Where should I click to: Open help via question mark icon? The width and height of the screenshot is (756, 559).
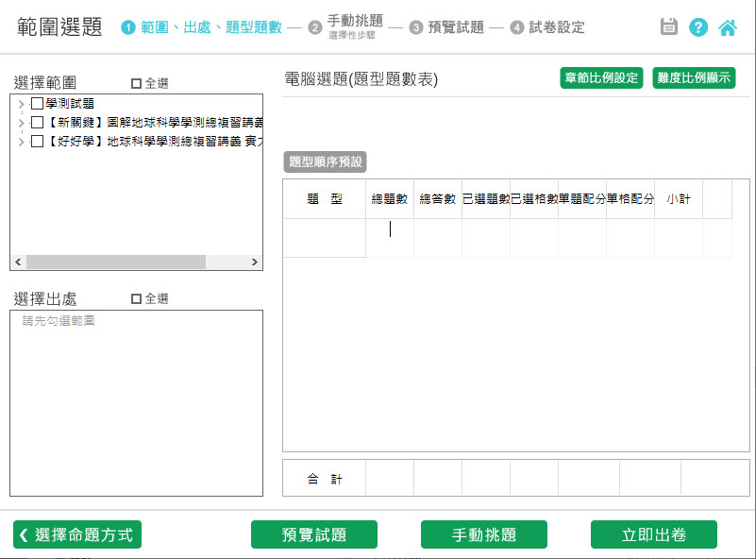[x=698, y=26]
